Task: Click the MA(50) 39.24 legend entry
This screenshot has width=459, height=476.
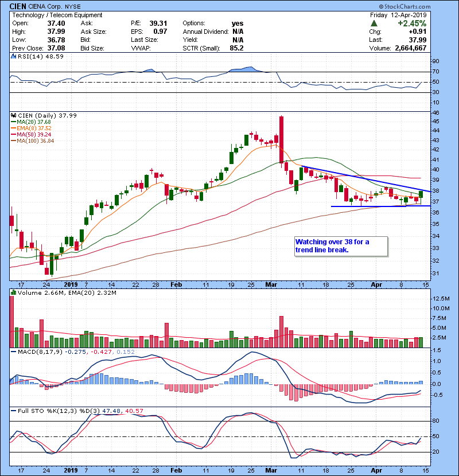Action: [32, 134]
